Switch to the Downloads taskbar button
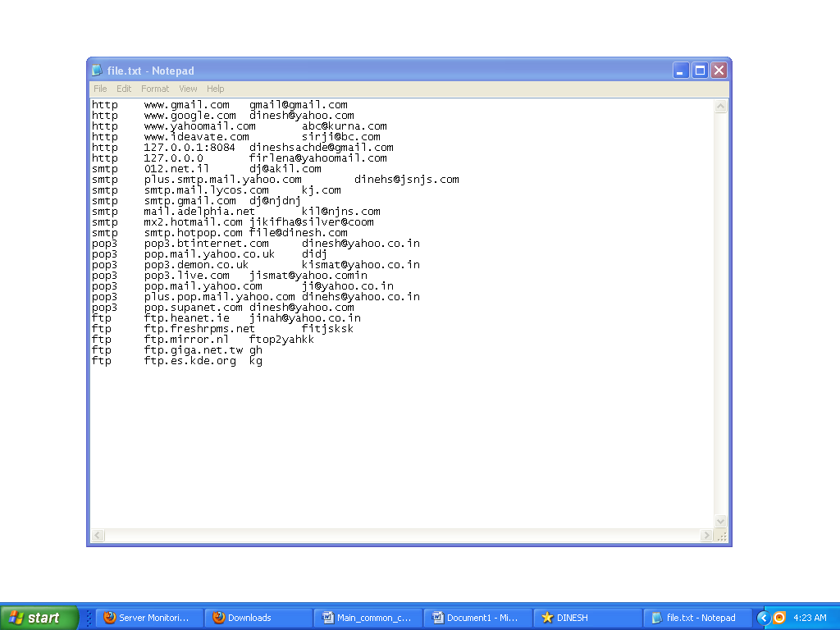Viewport: 840px width, 630px height. 259,618
